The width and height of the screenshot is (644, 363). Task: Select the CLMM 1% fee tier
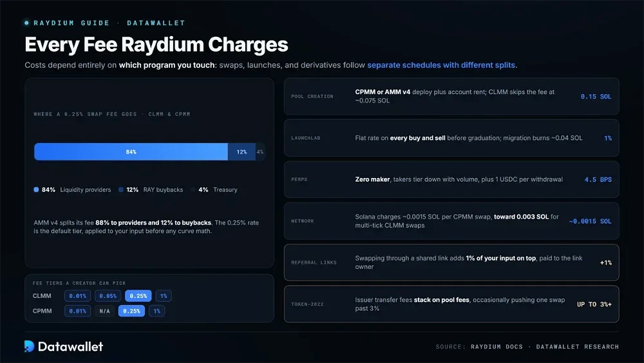pos(164,295)
